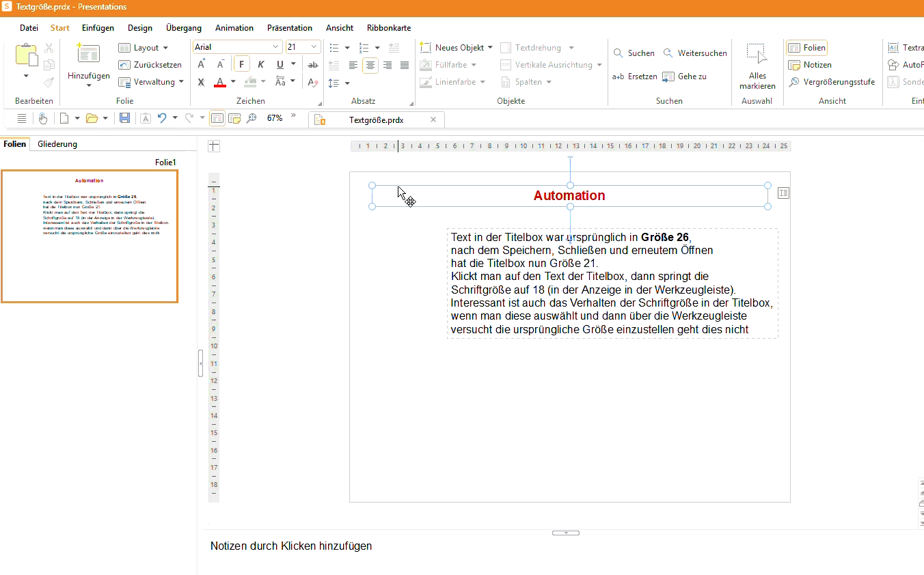This screenshot has height=575, width=924.
Task: Click the open folder icon
Action: (92, 118)
